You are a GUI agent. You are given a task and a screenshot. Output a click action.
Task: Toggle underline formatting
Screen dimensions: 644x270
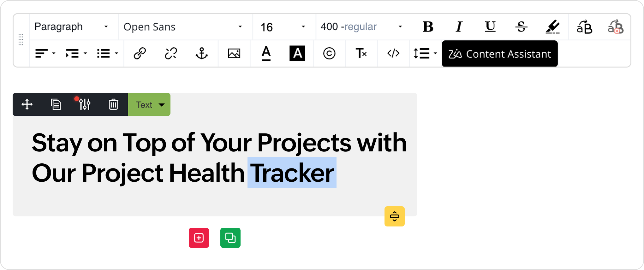pyautogui.click(x=490, y=27)
